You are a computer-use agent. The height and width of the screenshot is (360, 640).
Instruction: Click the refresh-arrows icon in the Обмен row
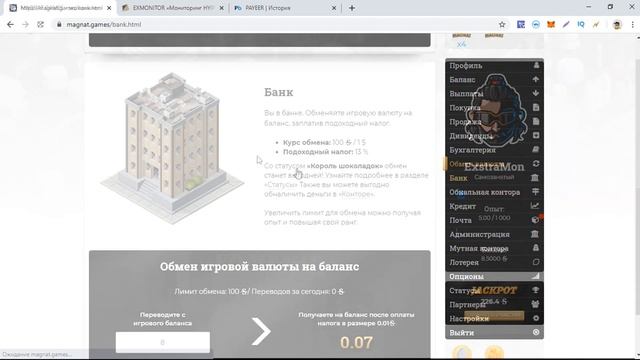coord(536,164)
